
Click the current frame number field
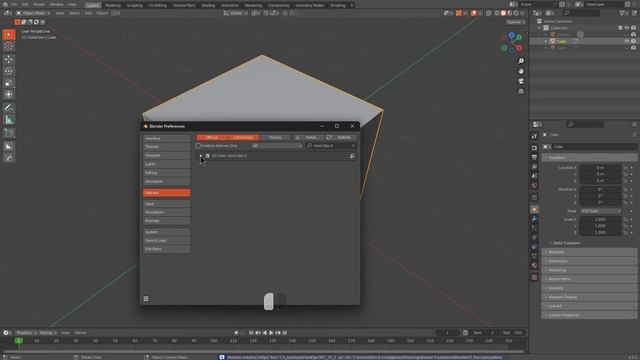(447, 333)
